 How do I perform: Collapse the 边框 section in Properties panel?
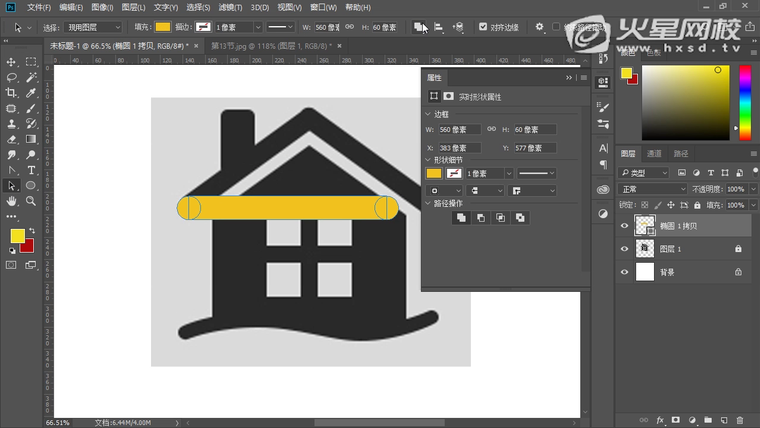pos(429,115)
